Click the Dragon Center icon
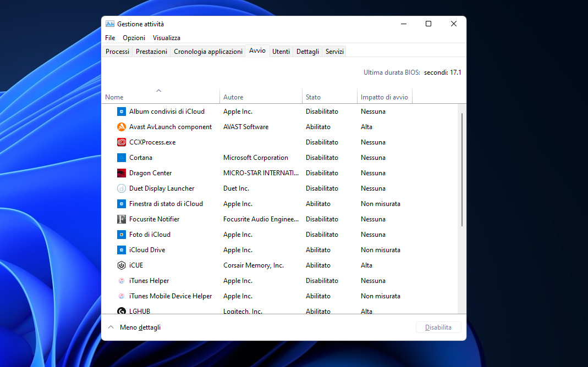Viewport: 588px width, 367px height. click(122, 173)
